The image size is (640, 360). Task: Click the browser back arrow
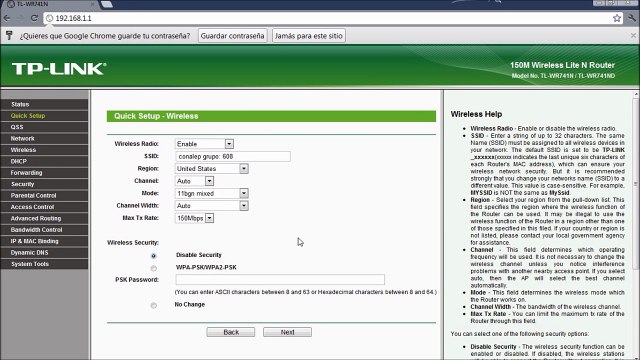[x=7, y=18]
